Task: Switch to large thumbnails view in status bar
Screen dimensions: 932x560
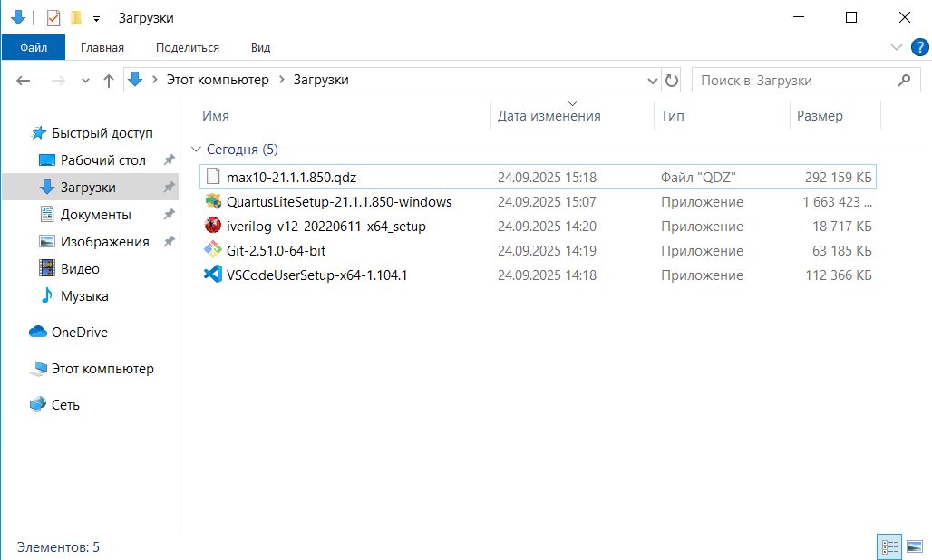Action: pos(915,547)
